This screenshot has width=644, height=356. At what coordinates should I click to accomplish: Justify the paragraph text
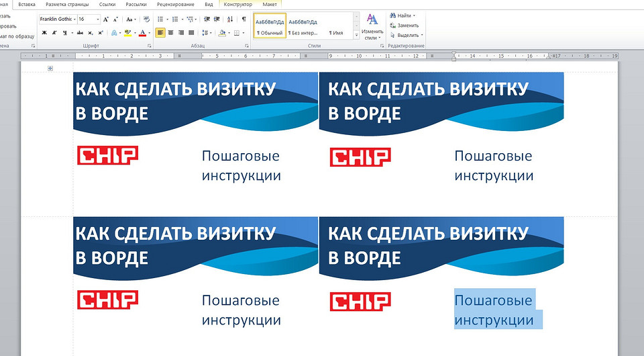191,33
